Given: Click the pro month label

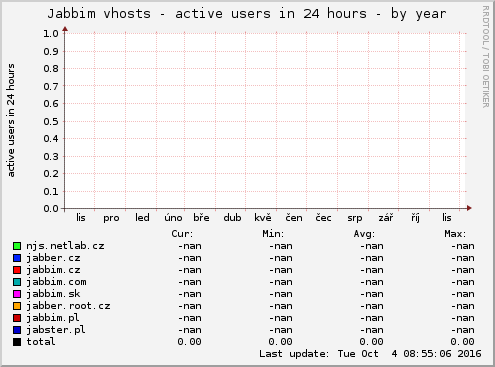Looking at the screenshot, I should pyautogui.click(x=111, y=218).
